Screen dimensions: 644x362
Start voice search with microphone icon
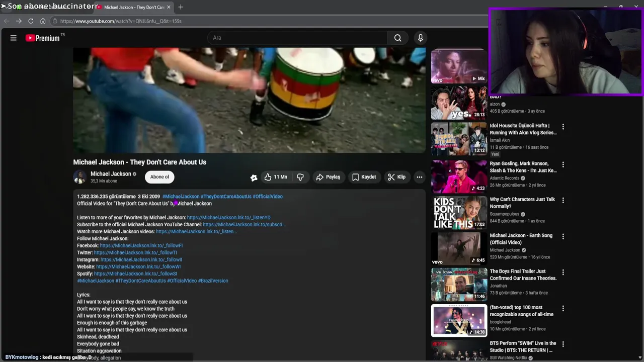click(x=421, y=38)
